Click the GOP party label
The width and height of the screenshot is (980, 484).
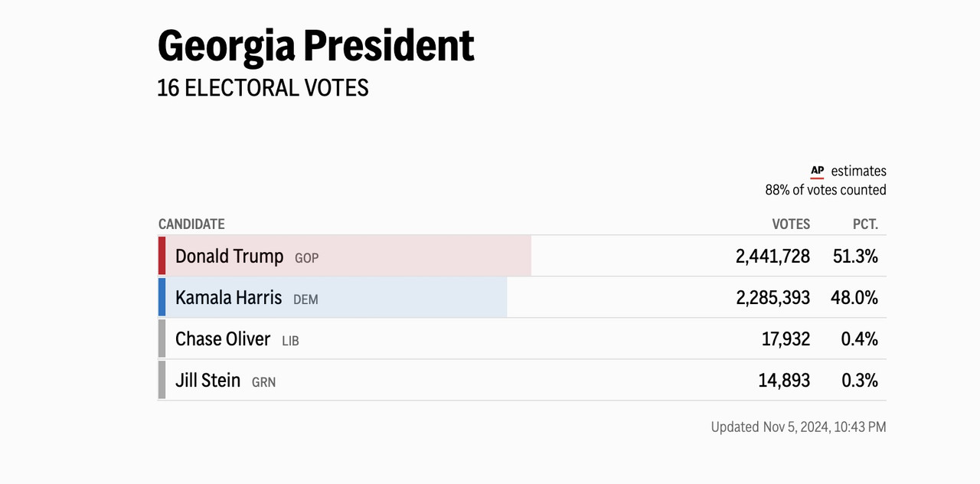pyautogui.click(x=306, y=258)
